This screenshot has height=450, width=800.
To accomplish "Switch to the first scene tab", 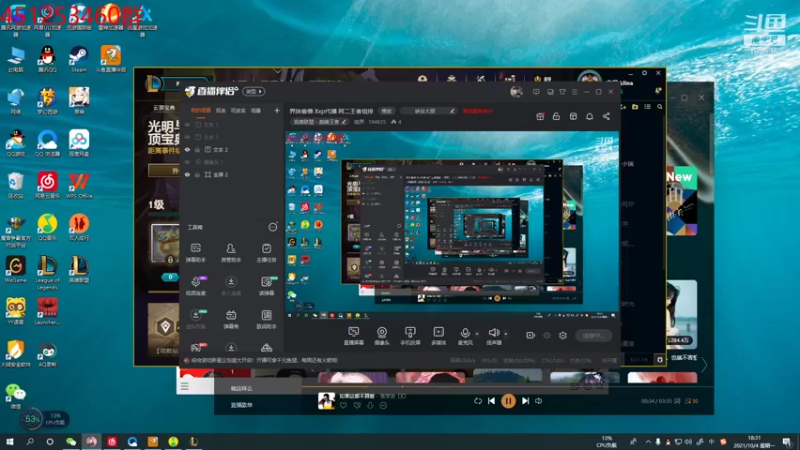I will point(201,110).
